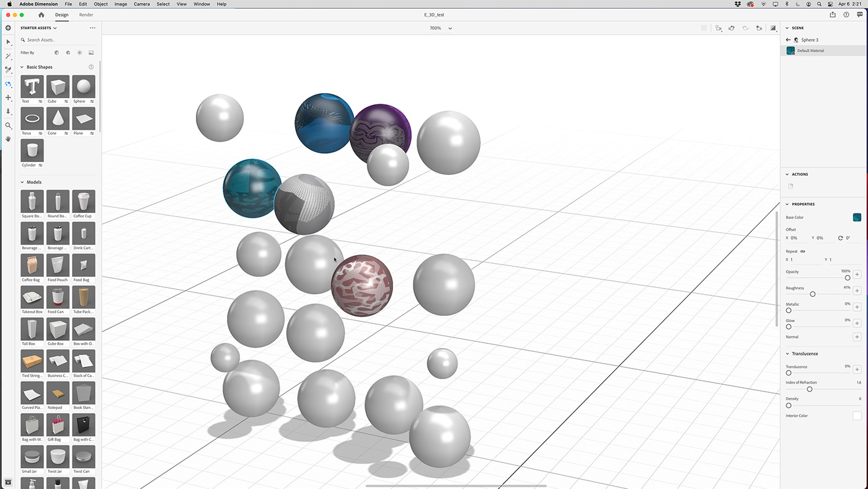Select the Zoom magnifier tool
This screenshot has width=868, height=489.
click(x=8, y=125)
